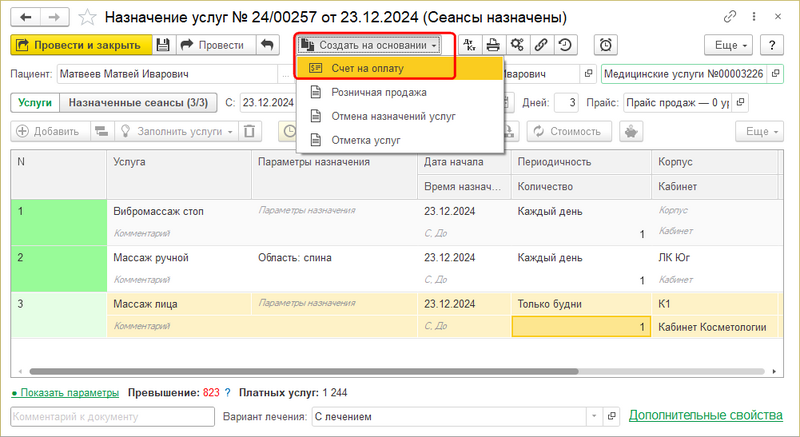Open the Дт/Кт postings icon
The height and width of the screenshot is (437, 800).
(469, 45)
